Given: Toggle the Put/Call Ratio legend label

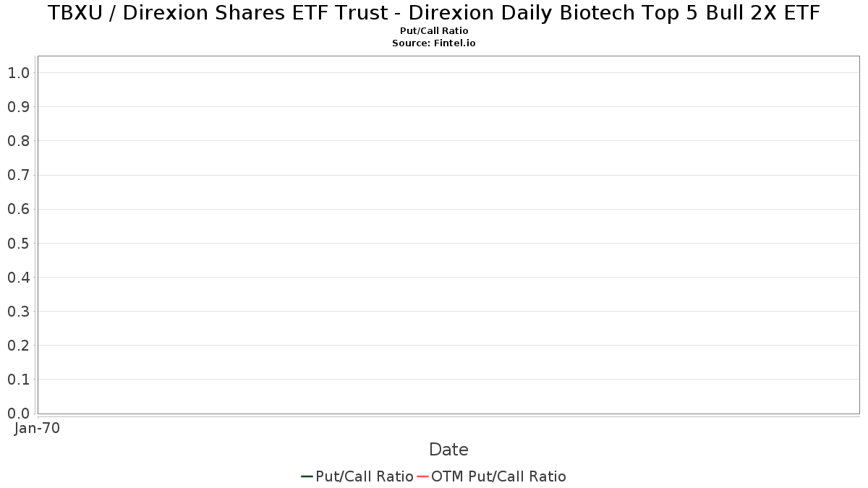Looking at the screenshot, I should point(365,476).
